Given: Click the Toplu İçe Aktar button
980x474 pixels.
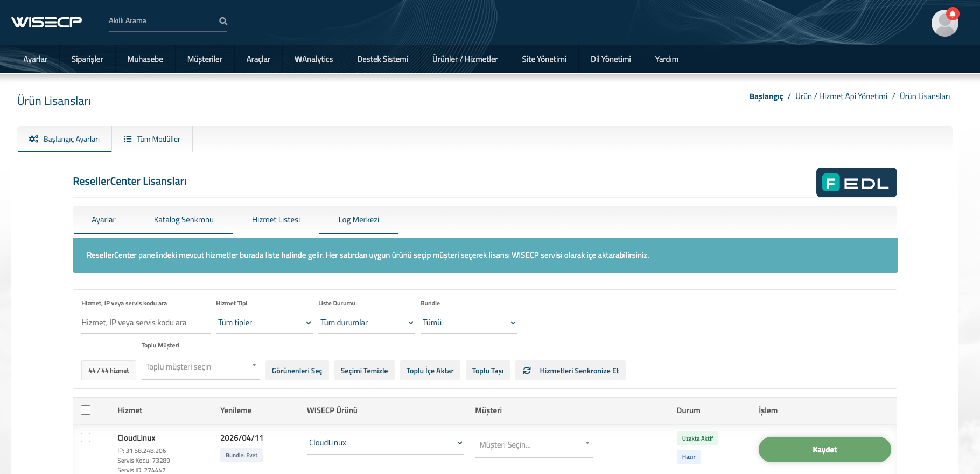Looking at the screenshot, I should [430, 371].
